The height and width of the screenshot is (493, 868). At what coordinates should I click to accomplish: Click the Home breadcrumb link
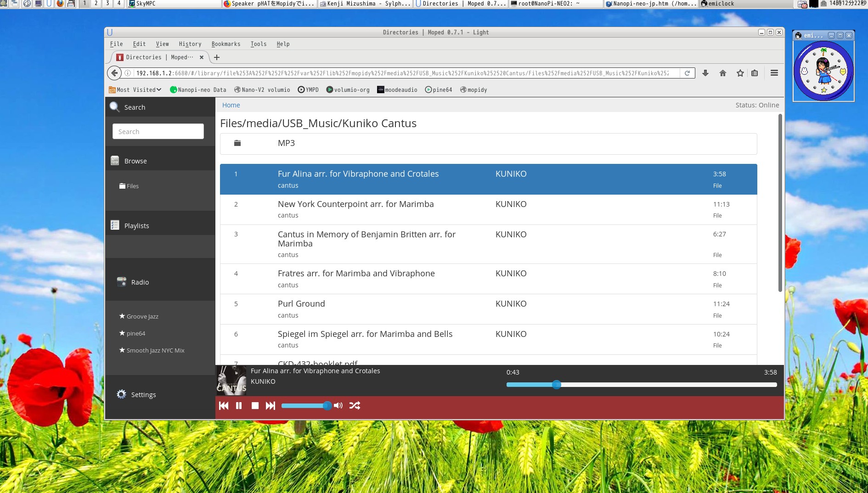[x=231, y=105]
